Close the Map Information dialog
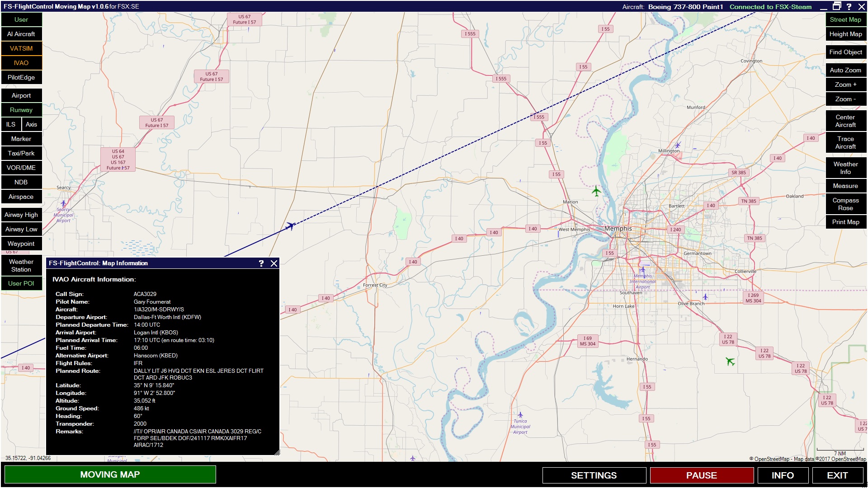Screen dimensions: 868x488 [273, 263]
